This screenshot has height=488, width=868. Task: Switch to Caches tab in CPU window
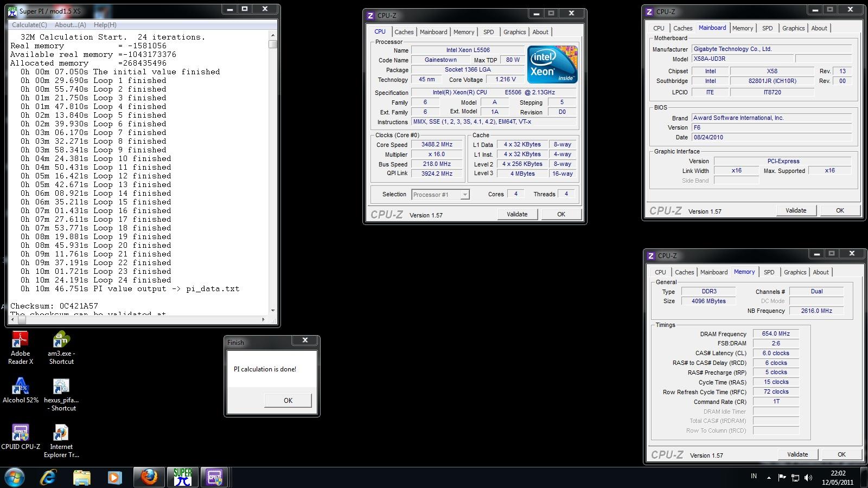[x=404, y=32]
